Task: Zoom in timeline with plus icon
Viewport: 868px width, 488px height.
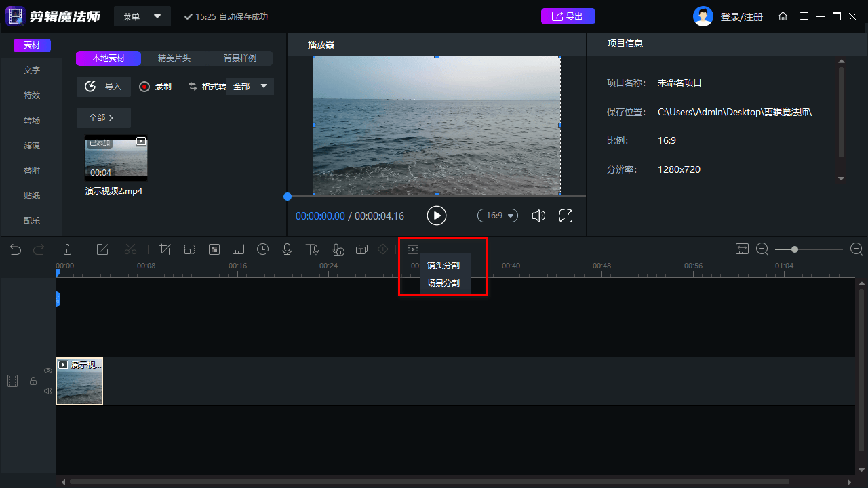Action: point(856,249)
